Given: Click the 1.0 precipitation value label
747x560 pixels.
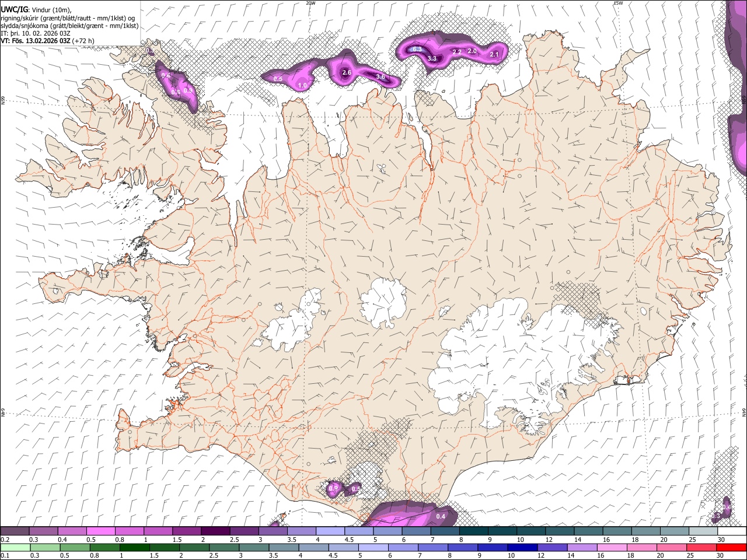Looking at the screenshot, I should 302,85.
